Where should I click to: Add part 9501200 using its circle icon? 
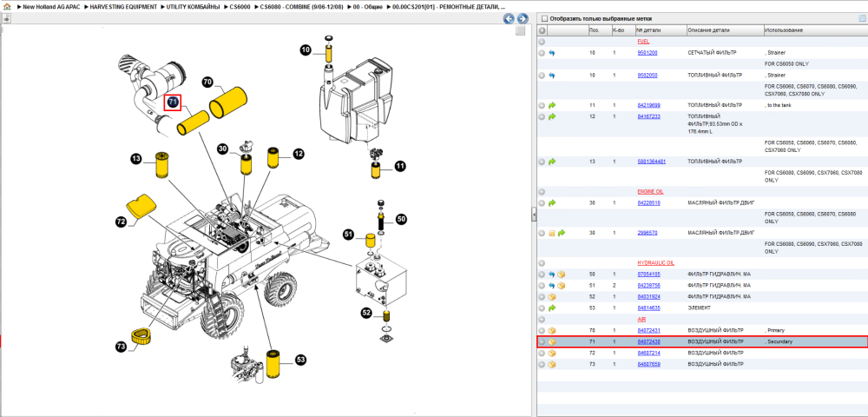click(x=542, y=53)
